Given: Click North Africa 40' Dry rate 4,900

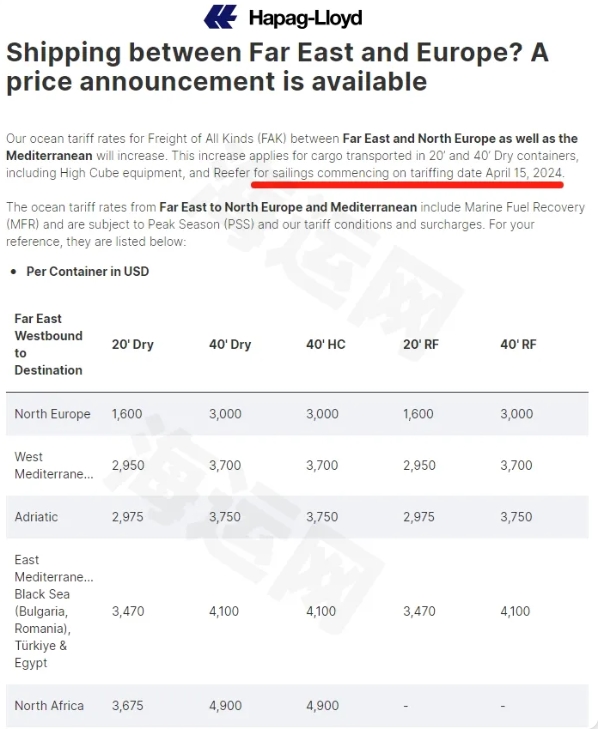Looking at the screenshot, I should coord(225,706).
